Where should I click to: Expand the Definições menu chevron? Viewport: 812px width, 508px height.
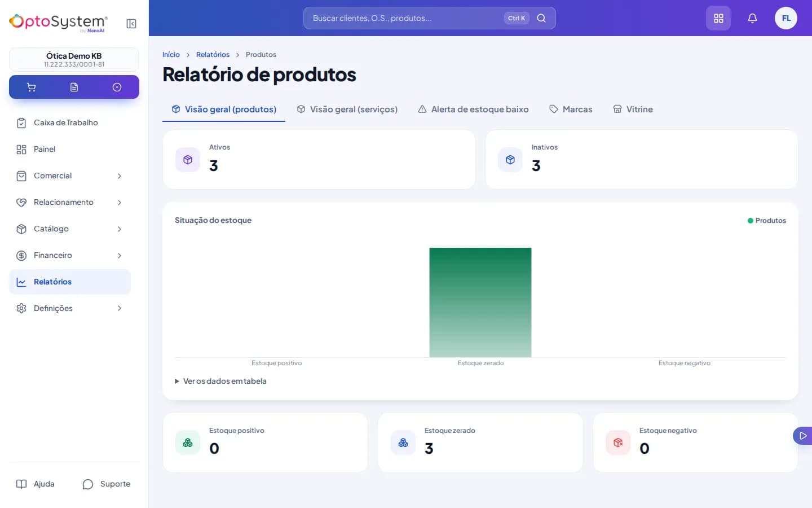click(120, 308)
